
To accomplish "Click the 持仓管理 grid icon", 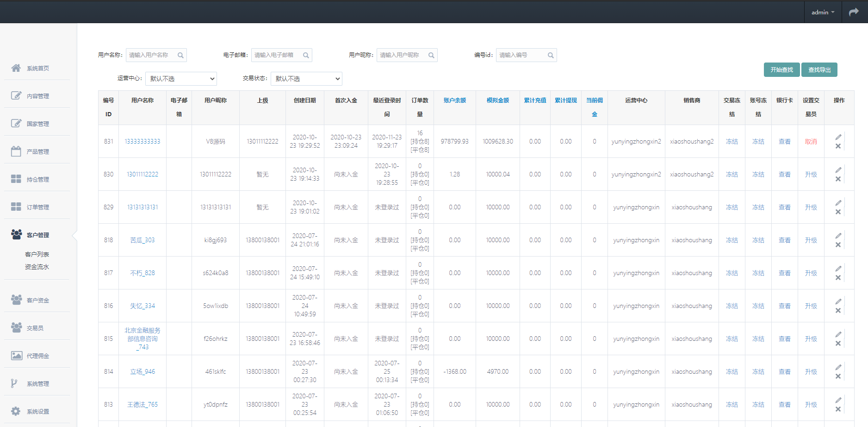I will pyautogui.click(x=16, y=179).
